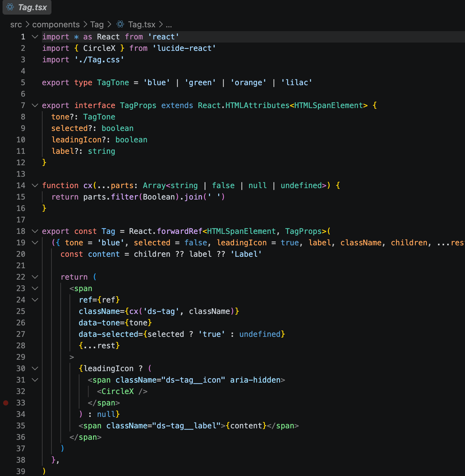
Task: Collapse the cx function at line 14
Action: pos(35,186)
